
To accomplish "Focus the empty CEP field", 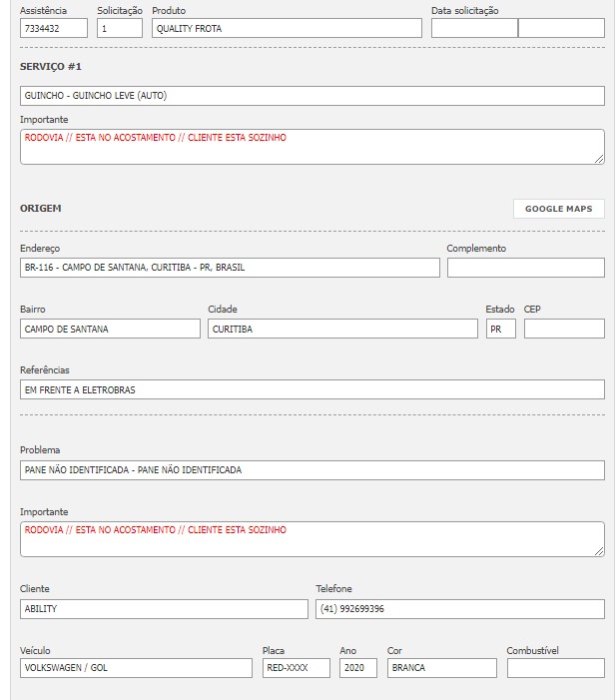I will (x=564, y=329).
